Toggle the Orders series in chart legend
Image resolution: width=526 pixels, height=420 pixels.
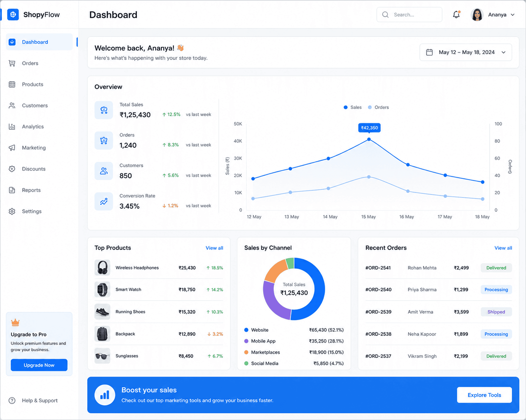pyautogui.click(x=378, y=107)
